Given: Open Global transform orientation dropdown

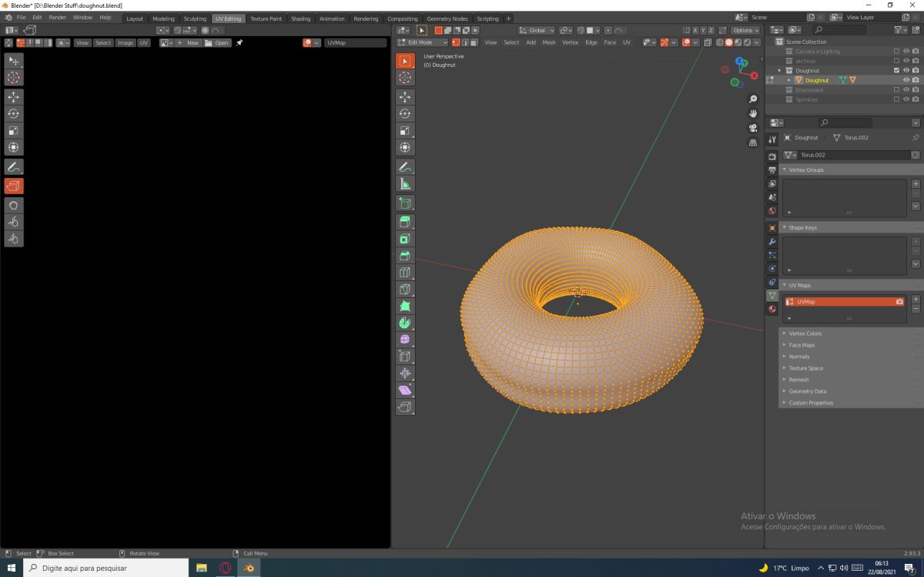Looking at the screenshot, I should click(x=537, y=30).
